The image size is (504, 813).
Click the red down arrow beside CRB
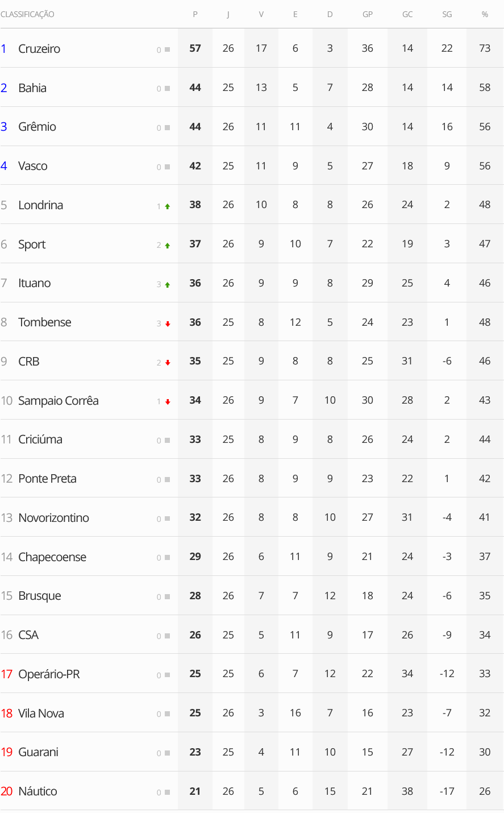coord(168,363)
